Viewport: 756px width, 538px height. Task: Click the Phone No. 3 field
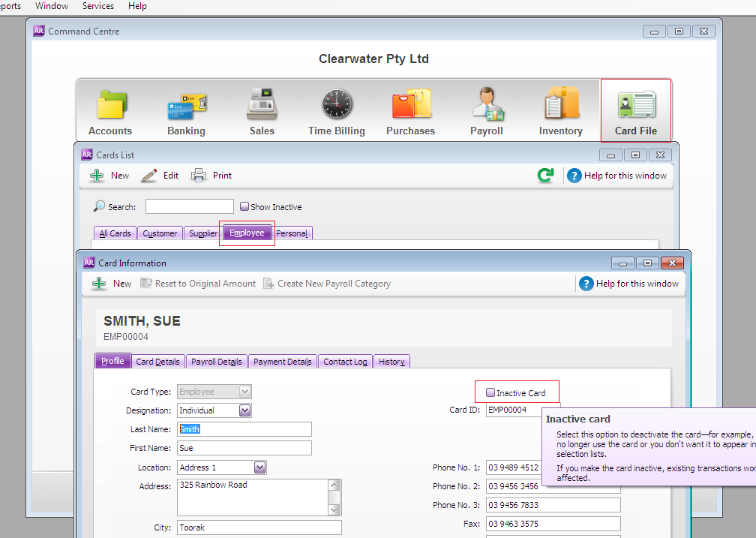pos(553,505)
